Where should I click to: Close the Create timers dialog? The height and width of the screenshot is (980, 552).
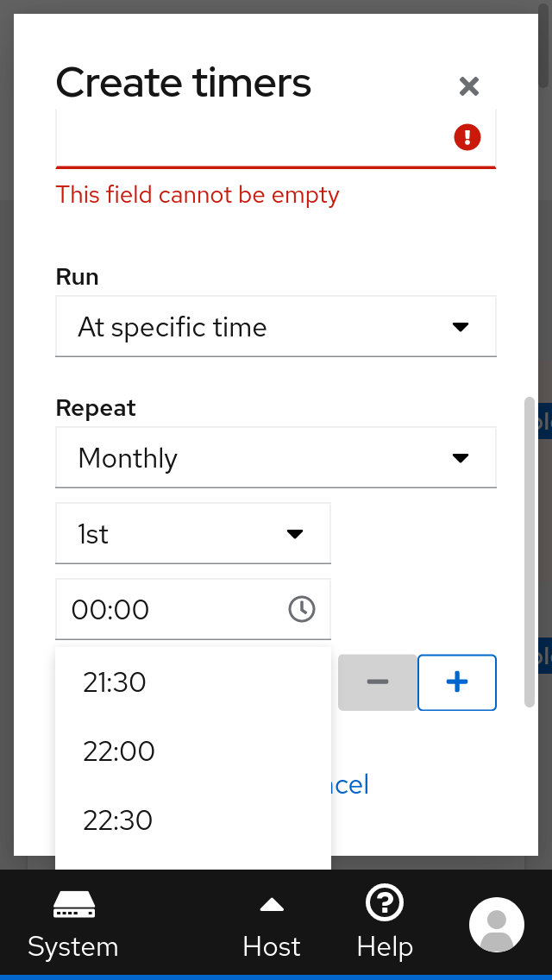tap(468, 86)
